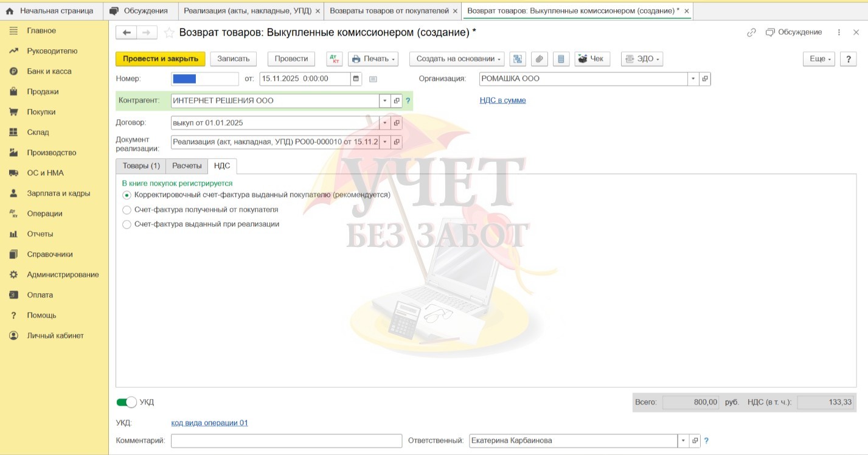Image resolution: width=868 pixels, height=455 pixels.
Task: Click into the Комментарий input field
Action: (x=286, y=440)
